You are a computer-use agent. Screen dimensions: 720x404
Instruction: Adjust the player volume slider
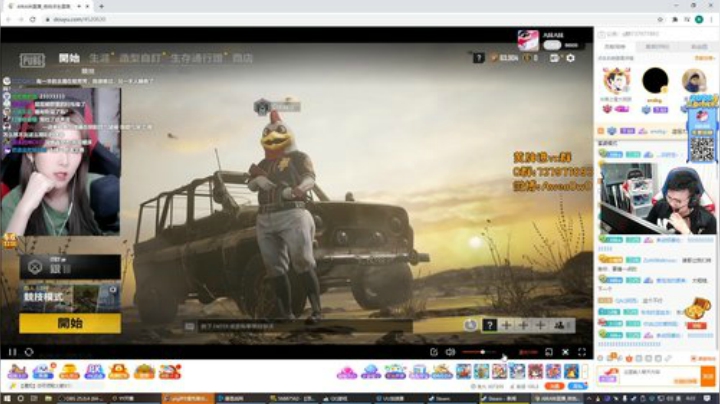[x=479, y=352]
